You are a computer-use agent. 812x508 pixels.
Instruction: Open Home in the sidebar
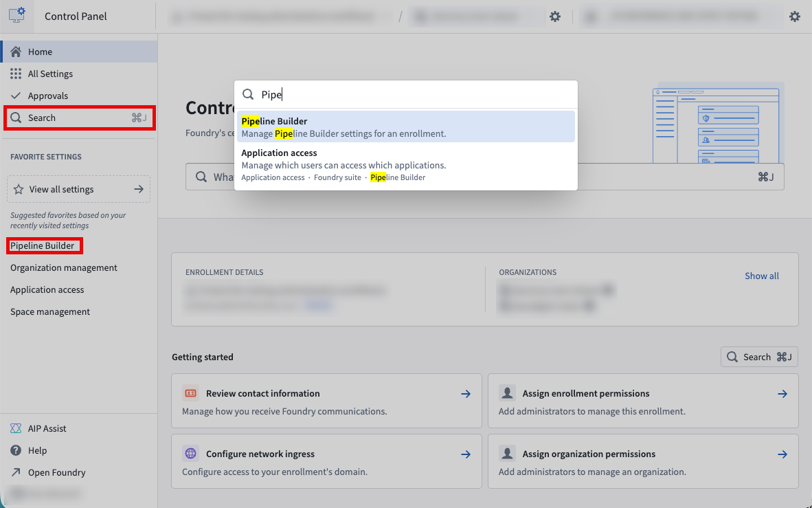click(x=79, y=52)
